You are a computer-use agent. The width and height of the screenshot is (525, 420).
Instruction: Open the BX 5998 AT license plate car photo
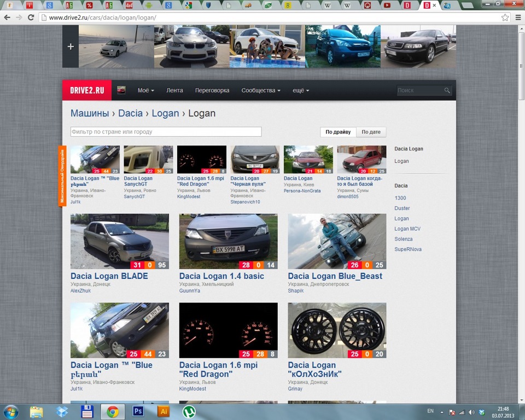click(229, 241)
